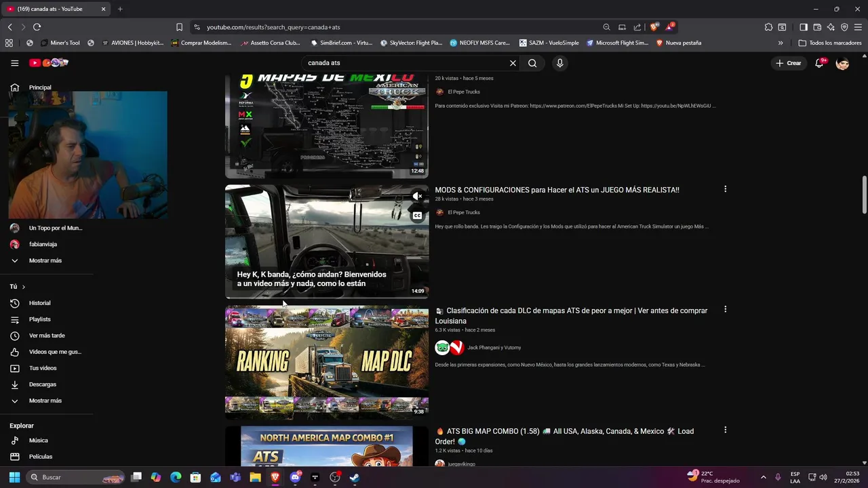
Task: Open Jack Phangani y Vutomy channel
Action: (494, 348)
